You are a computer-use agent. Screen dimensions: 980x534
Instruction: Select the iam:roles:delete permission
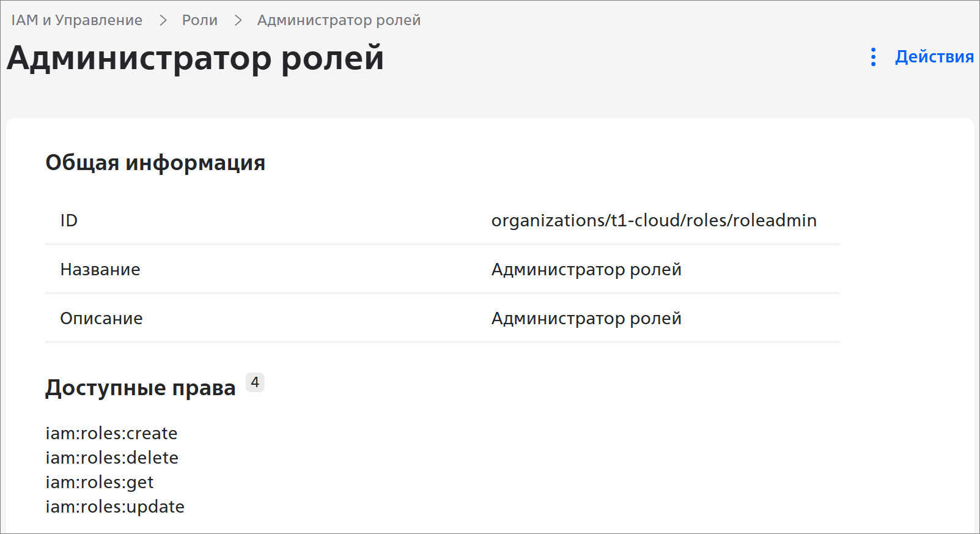pyautogui.click(x=112, y=458)
